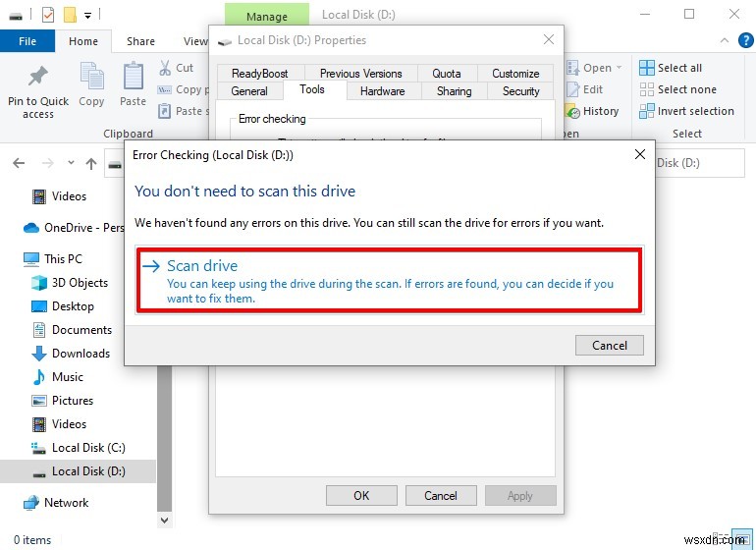Screen dimensions: 756x550
Task: Collapse the ribbon with chevron
Action: pos(725,40)
